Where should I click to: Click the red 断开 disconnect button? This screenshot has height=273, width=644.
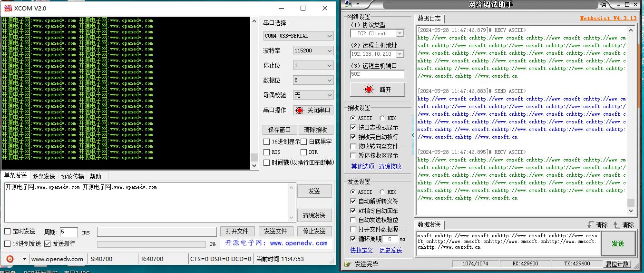pos(378,90)
